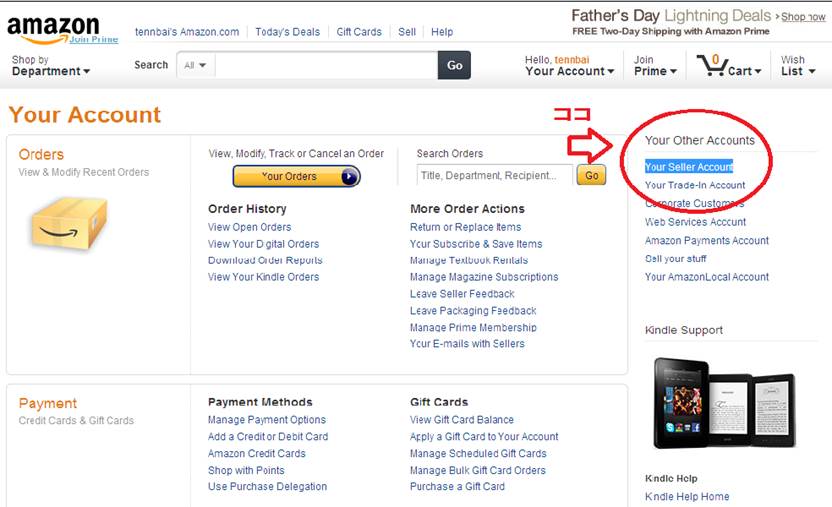This screenshot has width=832, height=507.
Task: Submit the main search with Go
Action: point(454,65)
